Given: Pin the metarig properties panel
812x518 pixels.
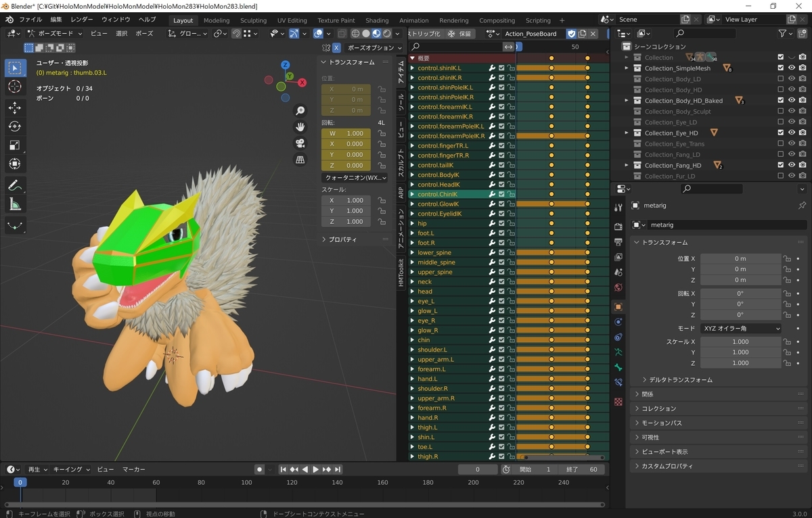Looking at the screenshot, I should pos(803,206).
